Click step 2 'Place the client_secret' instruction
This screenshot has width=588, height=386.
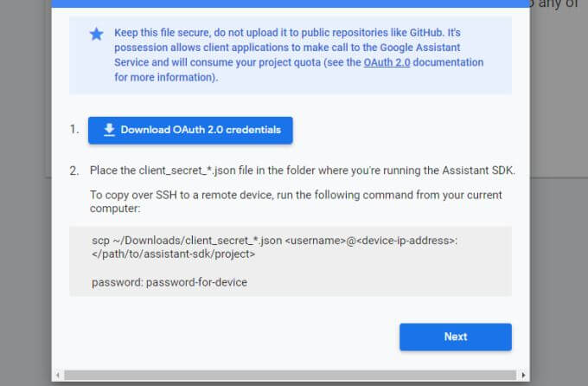(x=302, y=170)
